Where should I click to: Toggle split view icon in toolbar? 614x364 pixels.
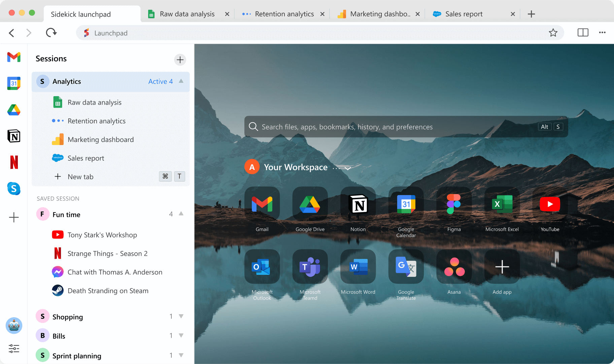pos(583,33)
